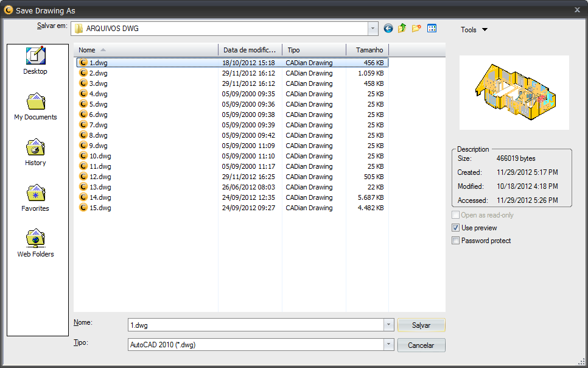Click the Salvar button
This screenshot has width=588, height=368.
pyautogui.click(x=421, y=325)
